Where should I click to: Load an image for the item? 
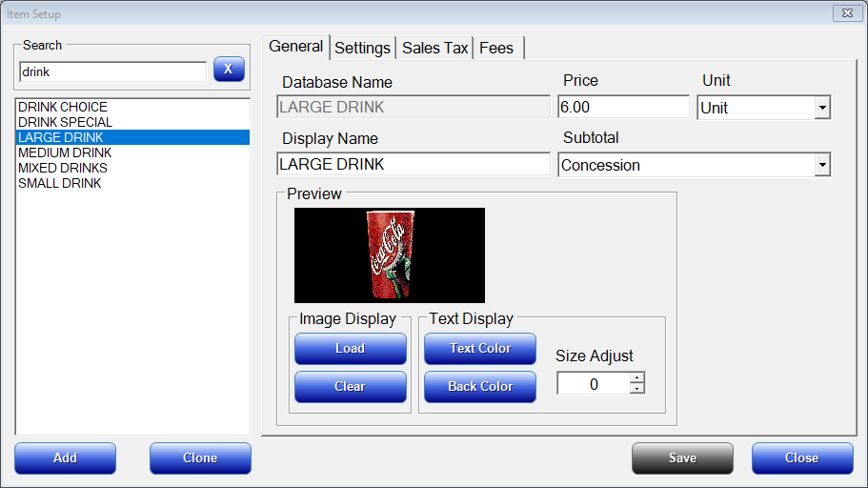(x=351, y=349)
